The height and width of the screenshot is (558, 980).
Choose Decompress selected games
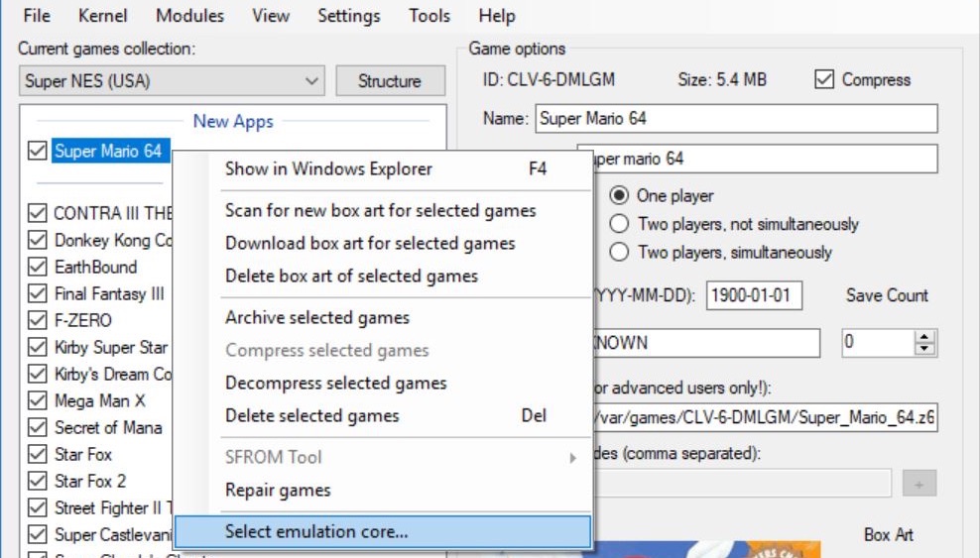pos(383,383)
